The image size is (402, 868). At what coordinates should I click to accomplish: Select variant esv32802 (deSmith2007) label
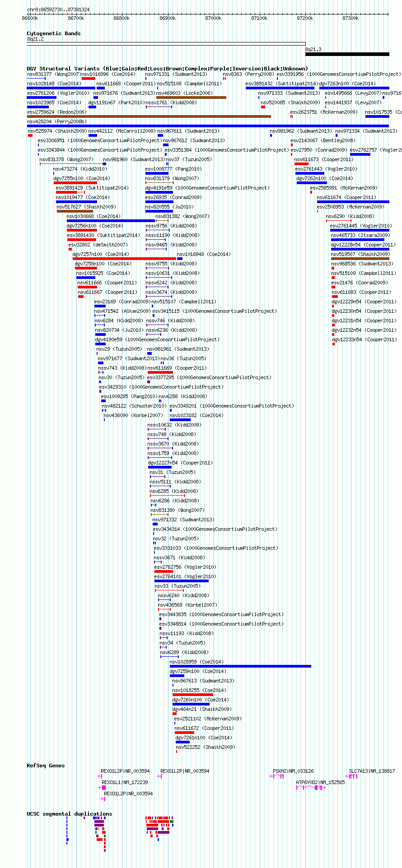click(98, 245)
